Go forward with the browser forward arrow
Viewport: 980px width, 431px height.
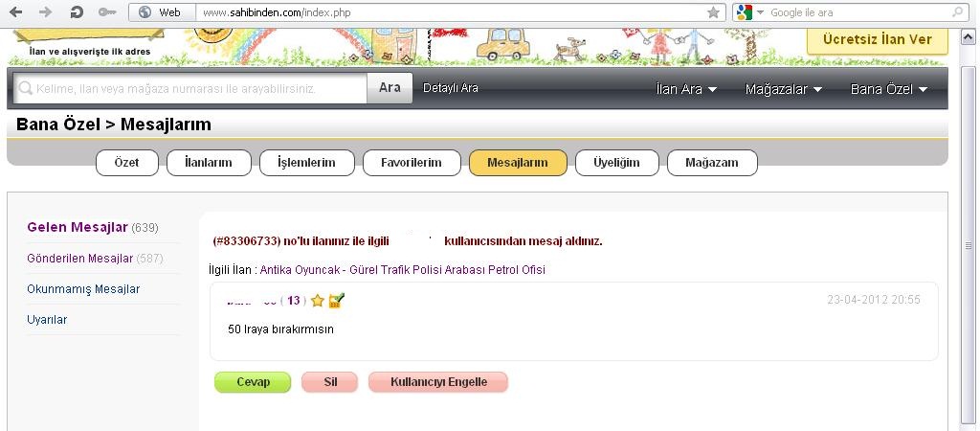[x=46, y=11]
